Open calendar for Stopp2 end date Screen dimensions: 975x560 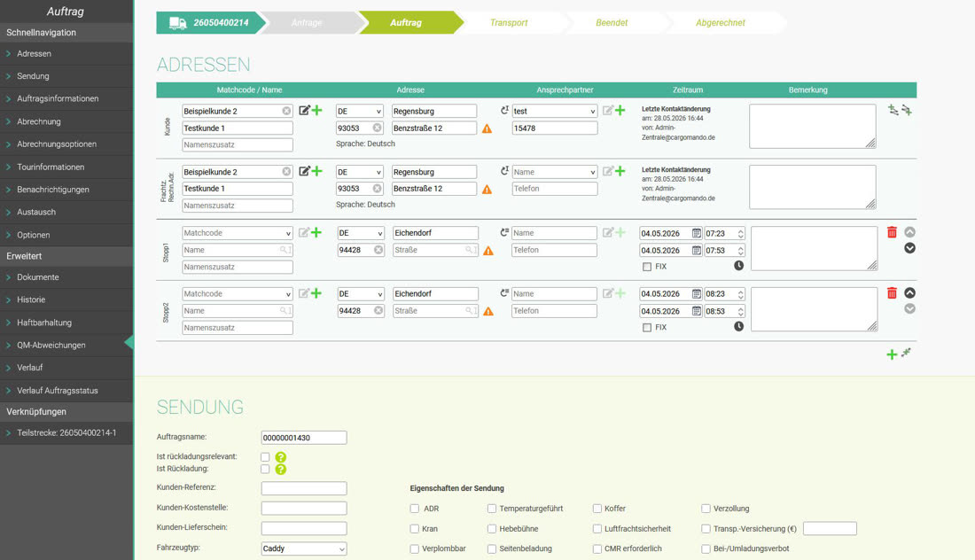click(697, 311)
